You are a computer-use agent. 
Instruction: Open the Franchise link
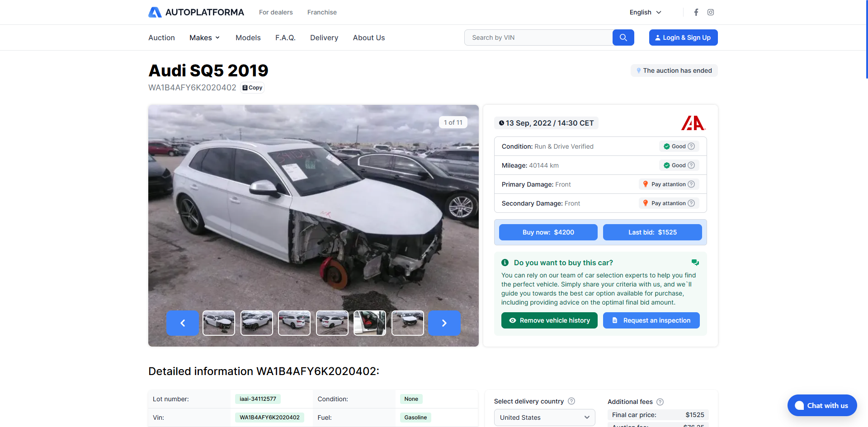click(x=322, y=12)
